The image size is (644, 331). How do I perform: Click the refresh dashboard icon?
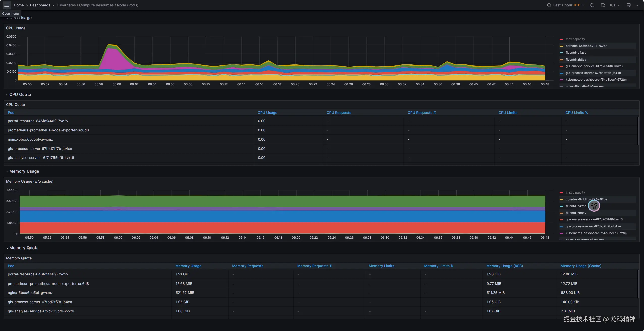[x=603, y=5]
